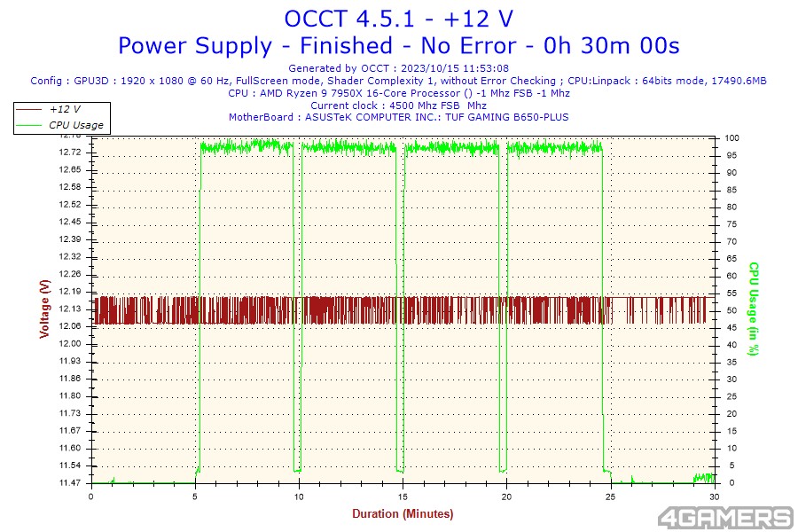This screenshot has width=798, height=532.
Task: Click the 75 value on CPU usage axis
Action: tap(731, 224)
